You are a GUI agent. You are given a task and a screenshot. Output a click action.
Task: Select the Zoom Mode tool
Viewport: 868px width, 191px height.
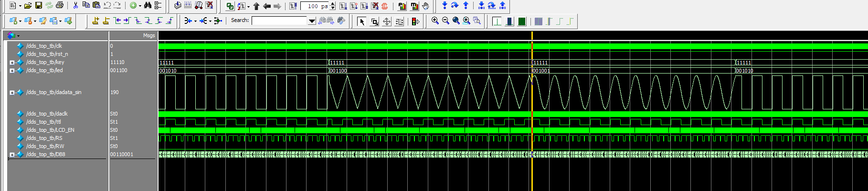374,21
